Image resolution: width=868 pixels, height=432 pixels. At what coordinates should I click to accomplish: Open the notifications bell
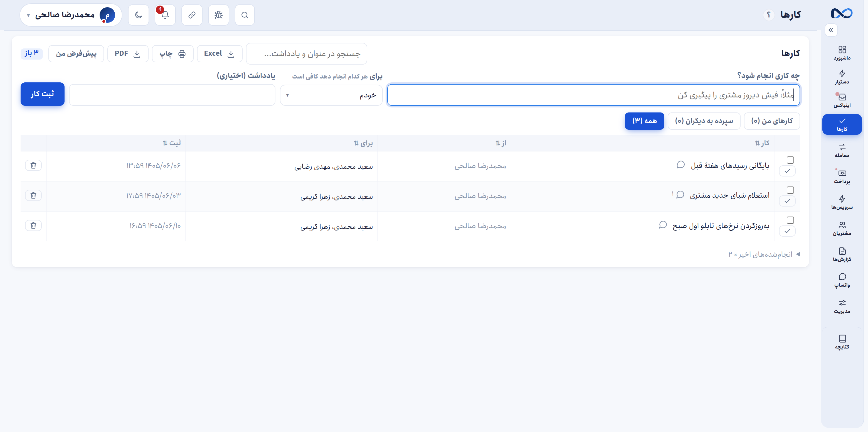tap(165, 15)
